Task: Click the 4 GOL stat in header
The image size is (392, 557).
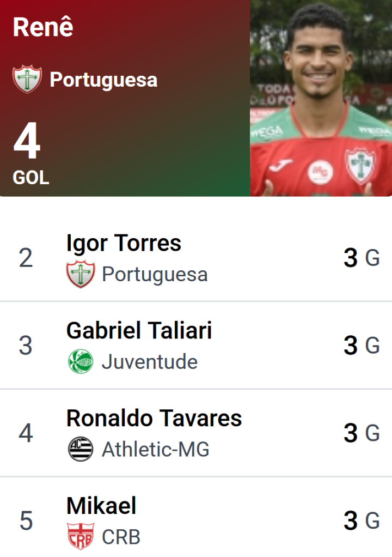Action: [31, 154]
